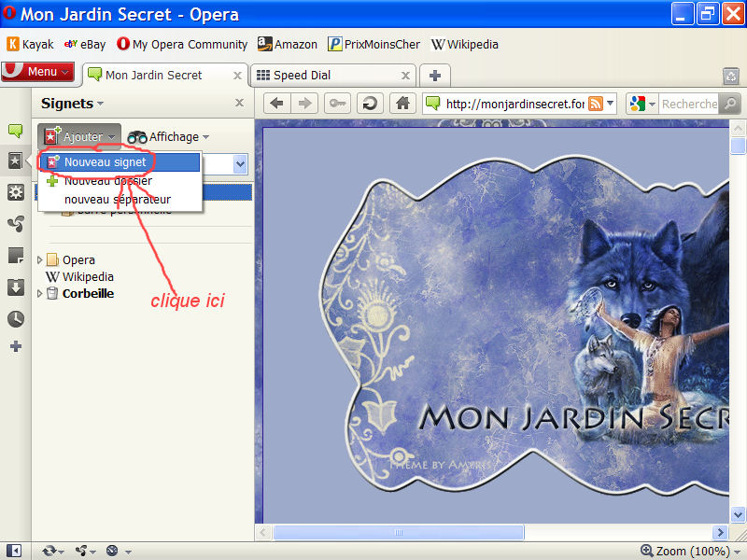Click the search magnifier button
The image size is (747, 560).
[x=729, y=104]
